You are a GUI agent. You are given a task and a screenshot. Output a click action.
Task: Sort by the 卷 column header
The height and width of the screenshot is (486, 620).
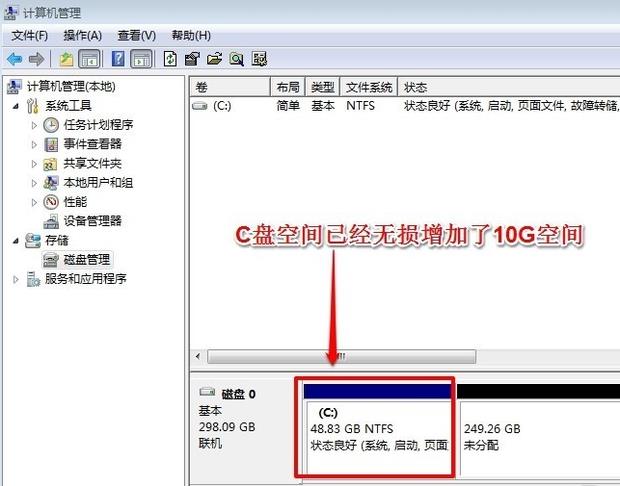point(230,87)
